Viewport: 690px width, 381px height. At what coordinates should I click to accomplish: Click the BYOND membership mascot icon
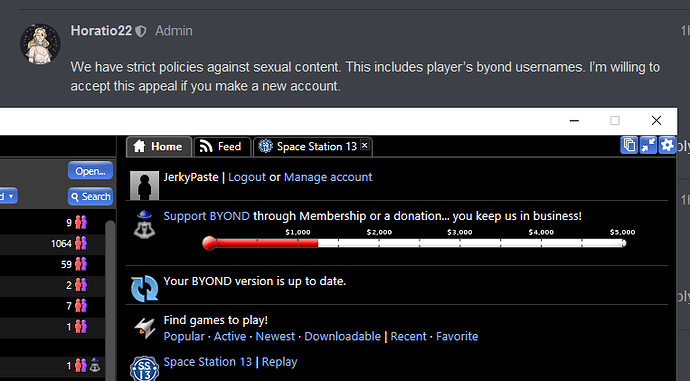144,224
